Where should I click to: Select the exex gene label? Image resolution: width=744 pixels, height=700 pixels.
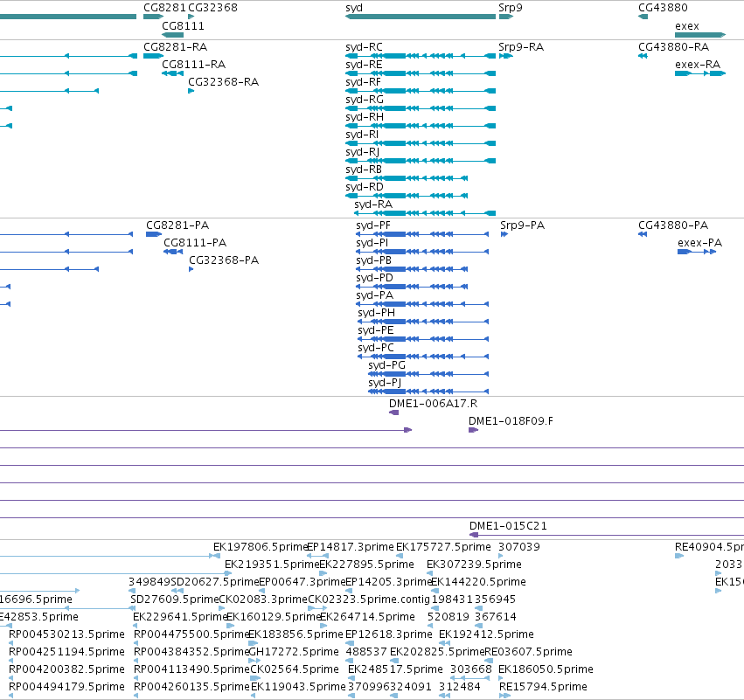[687, 26]
